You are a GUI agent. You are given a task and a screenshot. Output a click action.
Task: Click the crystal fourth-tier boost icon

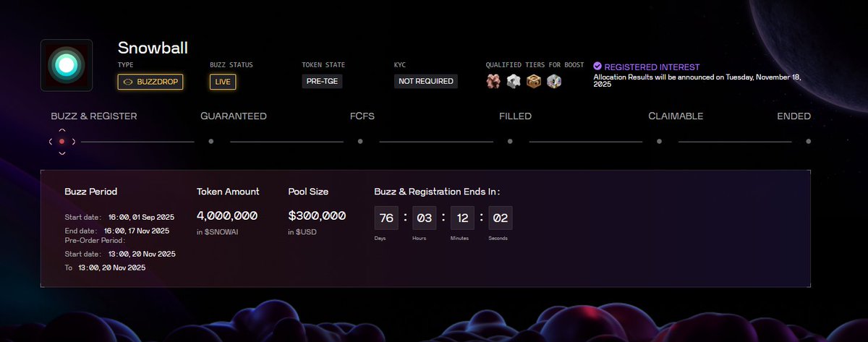(554, 81)
